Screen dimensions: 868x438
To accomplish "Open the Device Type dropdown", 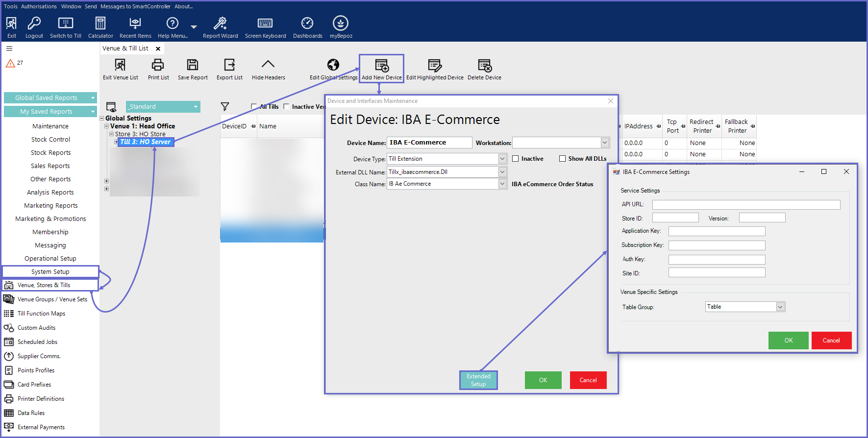I will [502, 159].
